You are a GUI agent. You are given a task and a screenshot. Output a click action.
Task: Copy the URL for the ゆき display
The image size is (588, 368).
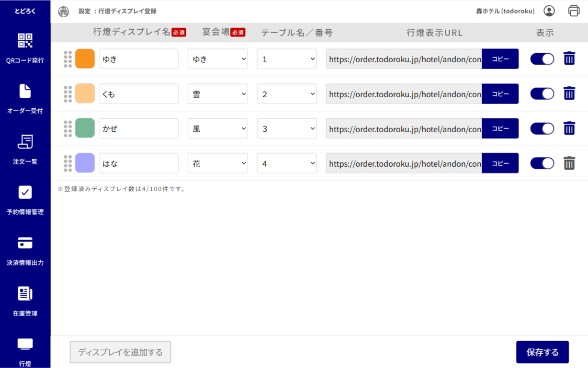click(500, 59)
